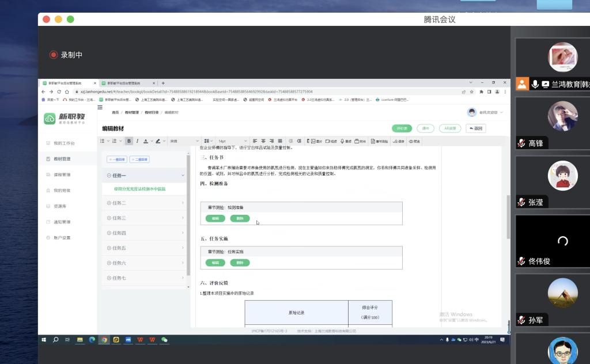Open the unordered list style dropdown arrow
This screenshot has width=590, height=364.
(x=108, y=141)
